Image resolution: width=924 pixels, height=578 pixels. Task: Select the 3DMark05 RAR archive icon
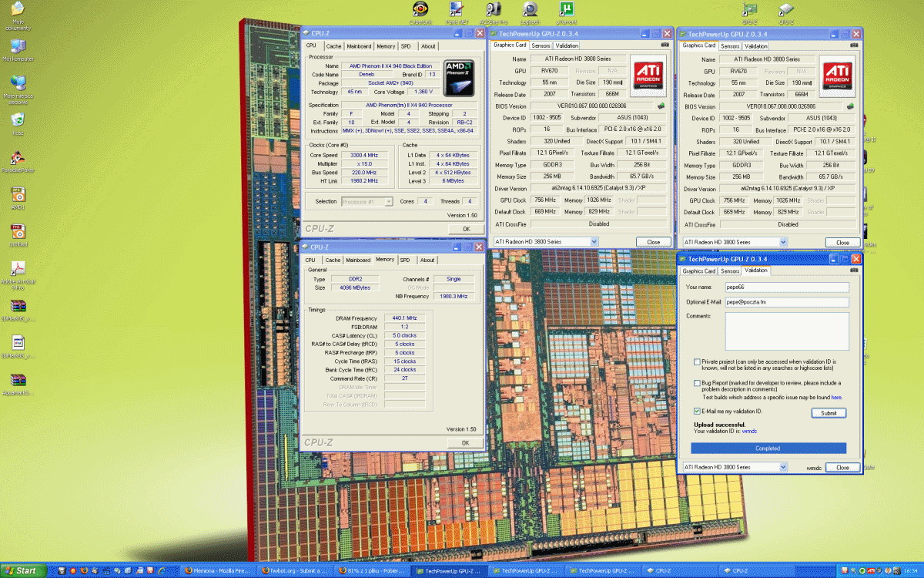[x=18, y=310]
